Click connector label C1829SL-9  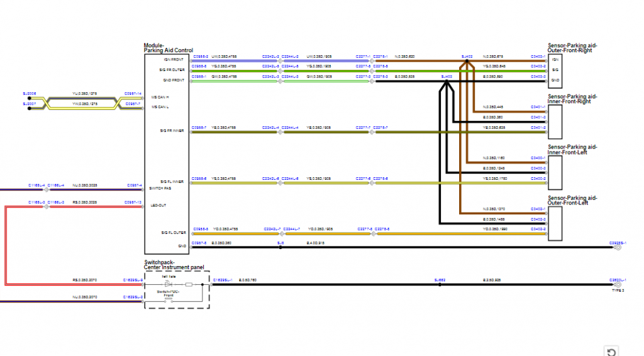(x=133, y=280)
